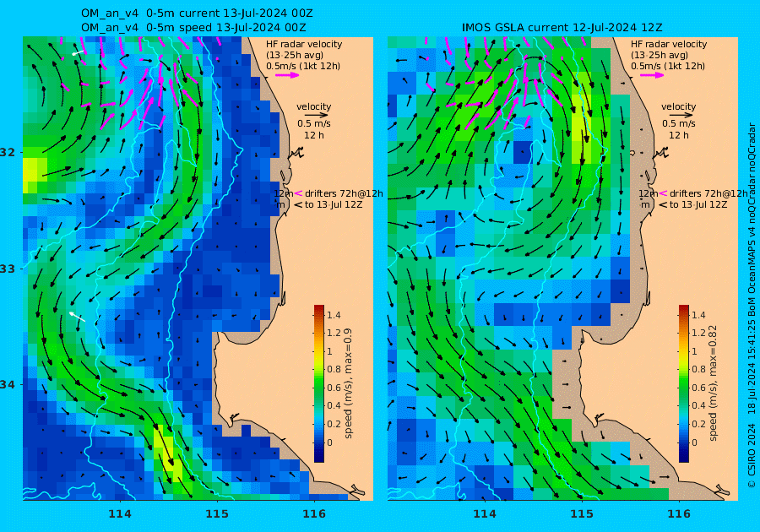This screenshot has height=532, width=760.
Task: Click longitude label 114 under right map
Action: (484, 513)
